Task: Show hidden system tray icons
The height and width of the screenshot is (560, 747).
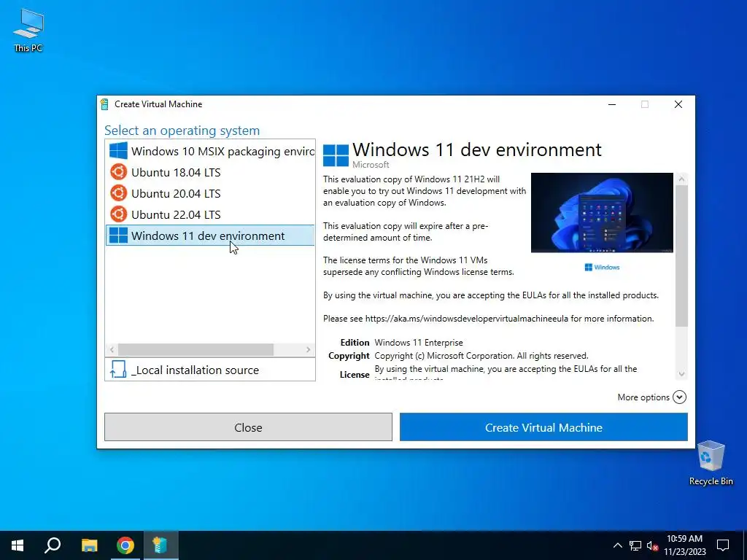Action: [617, 545]
